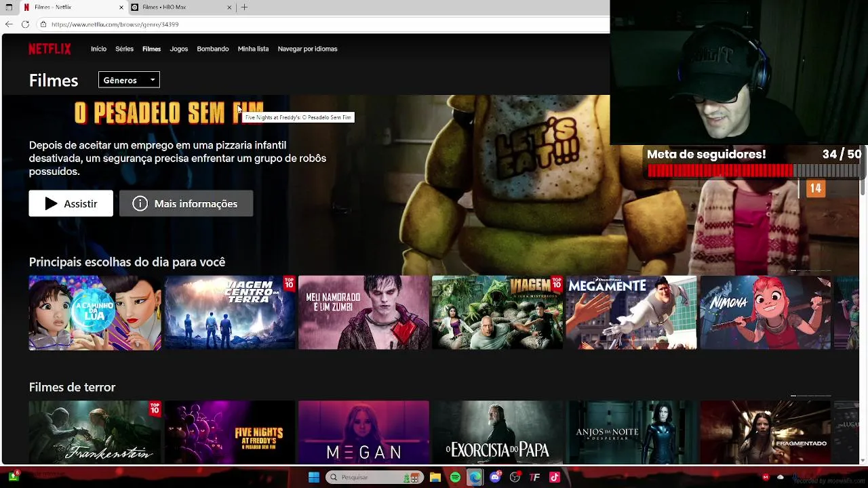The height and width of the screenshot is (488, 868).
Task: Click the Microsoft Edge taskbar icon
Action: coord(475,477)
